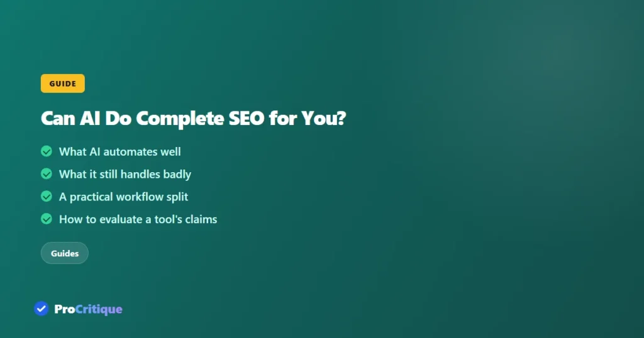Click the green check beside 'A practical workflow split'

coord(47,197)
